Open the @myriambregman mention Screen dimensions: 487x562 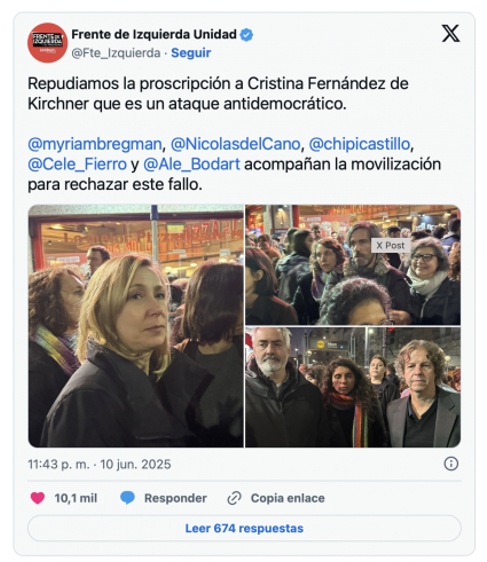95,144
